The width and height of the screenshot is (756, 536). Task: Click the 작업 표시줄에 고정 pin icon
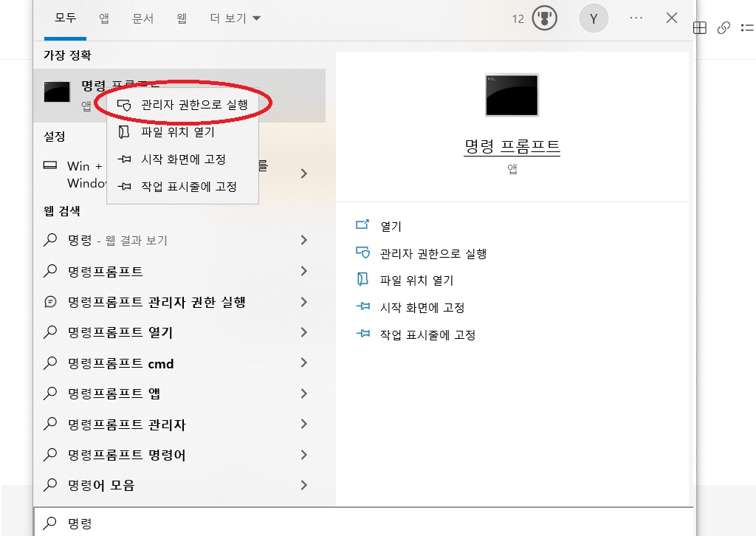pos(124,187)
